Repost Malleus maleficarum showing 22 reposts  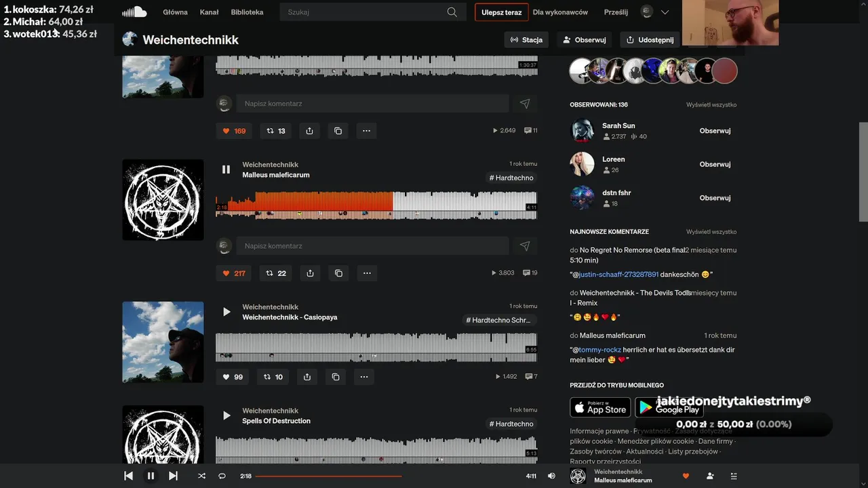276,273
